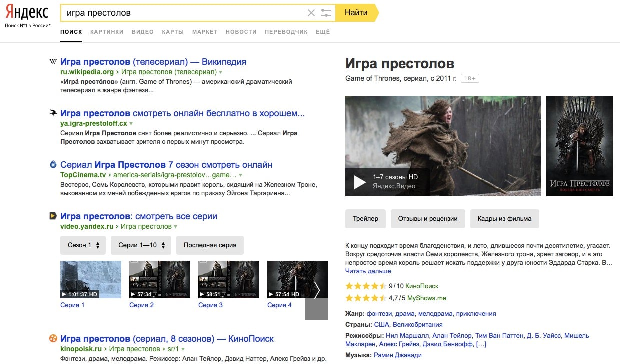
Task: Select the Поиск tab
Action: [x=71, y=32]
